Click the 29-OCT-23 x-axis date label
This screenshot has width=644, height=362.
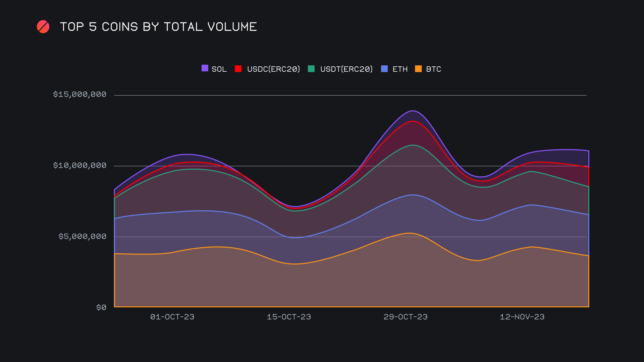point(406,317)
